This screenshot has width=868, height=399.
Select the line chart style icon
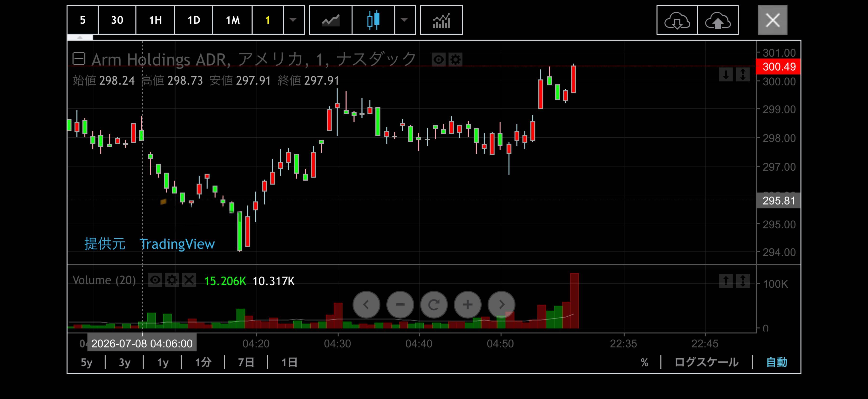(x=330, y=20)
